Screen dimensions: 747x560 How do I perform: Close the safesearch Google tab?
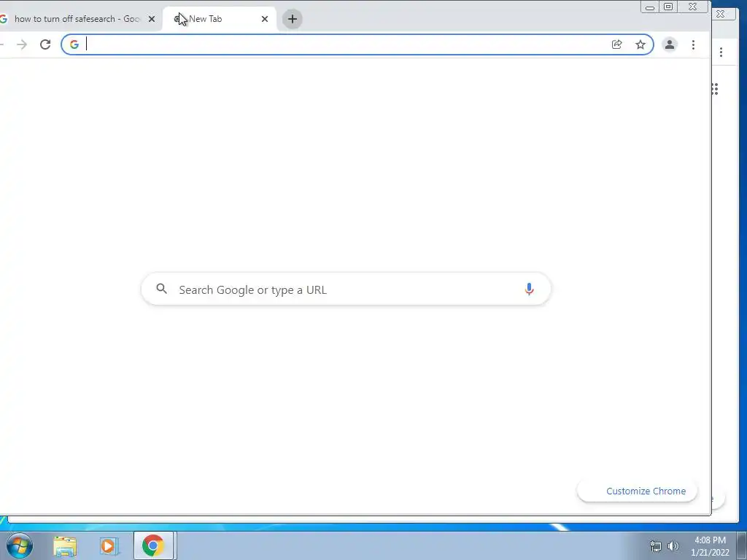point(152,19)
